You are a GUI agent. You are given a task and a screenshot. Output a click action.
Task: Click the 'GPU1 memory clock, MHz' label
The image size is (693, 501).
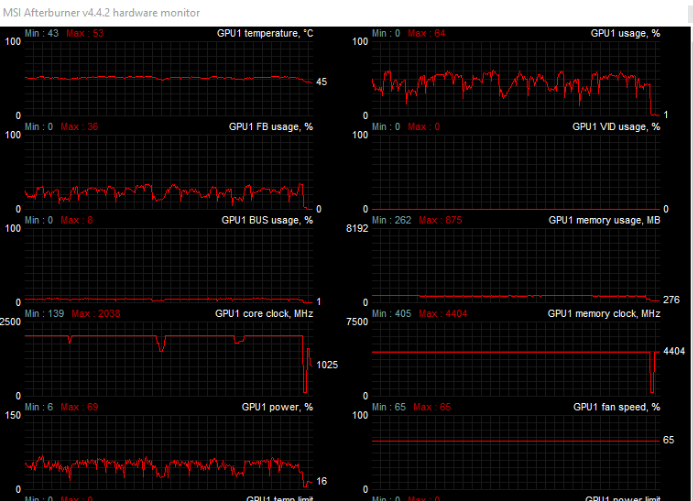click(604, 314)
